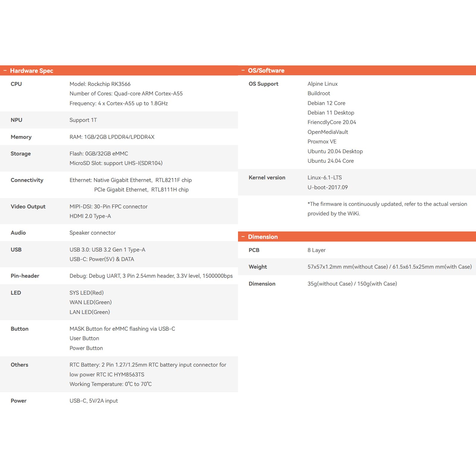The height and width of the screenshot is (476, 476).
Task: Click the 'HDMI 2.0 Type-A' line
Action: click(x=90, y=216)
